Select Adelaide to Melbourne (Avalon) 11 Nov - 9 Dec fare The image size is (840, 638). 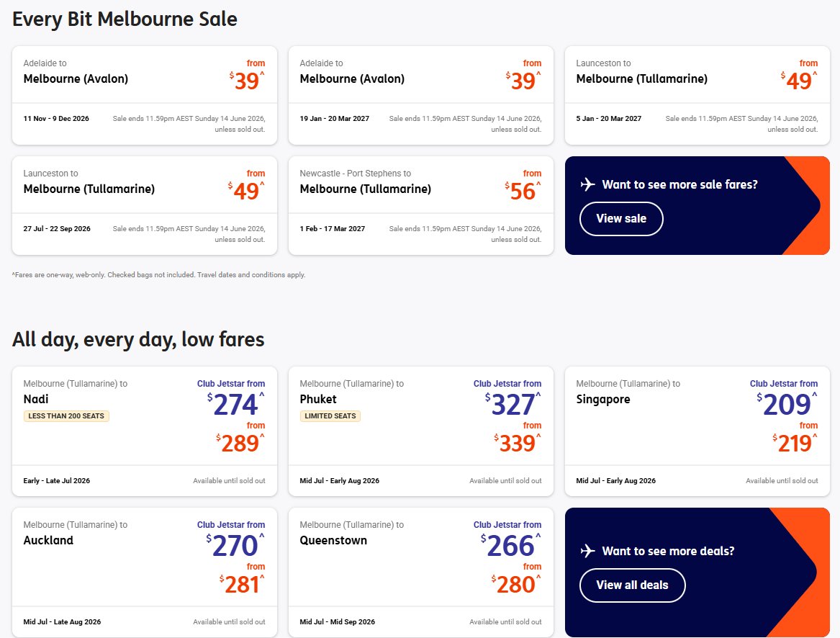click(x=145, y=96)
